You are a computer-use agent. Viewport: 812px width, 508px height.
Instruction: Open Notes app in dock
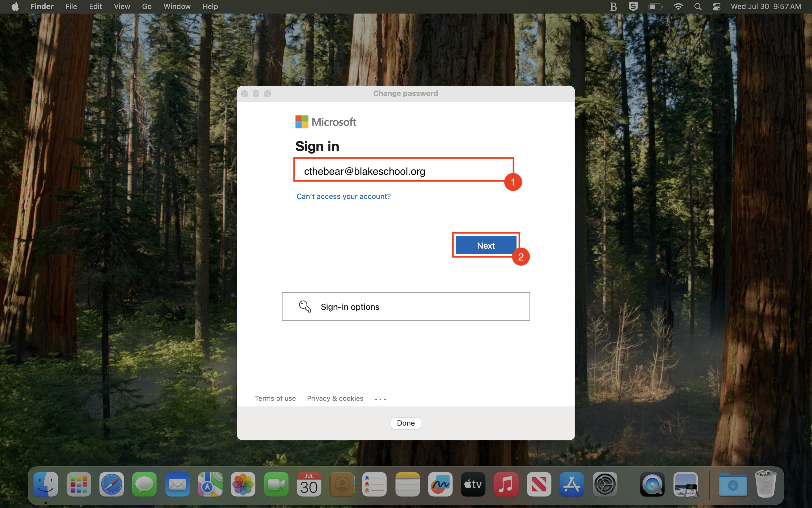pos(408,484)
